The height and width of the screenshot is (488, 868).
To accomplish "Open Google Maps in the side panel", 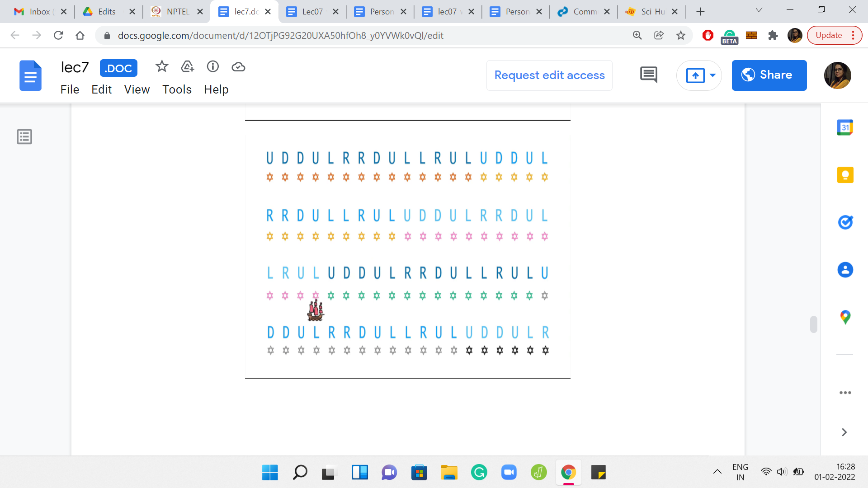I will click(844, 317).
